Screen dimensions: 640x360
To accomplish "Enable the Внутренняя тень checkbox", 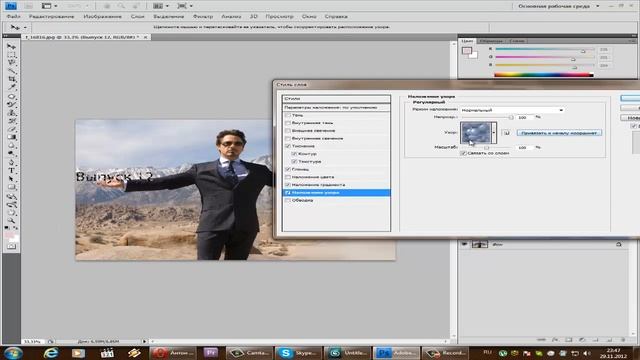I will [288, 123].
